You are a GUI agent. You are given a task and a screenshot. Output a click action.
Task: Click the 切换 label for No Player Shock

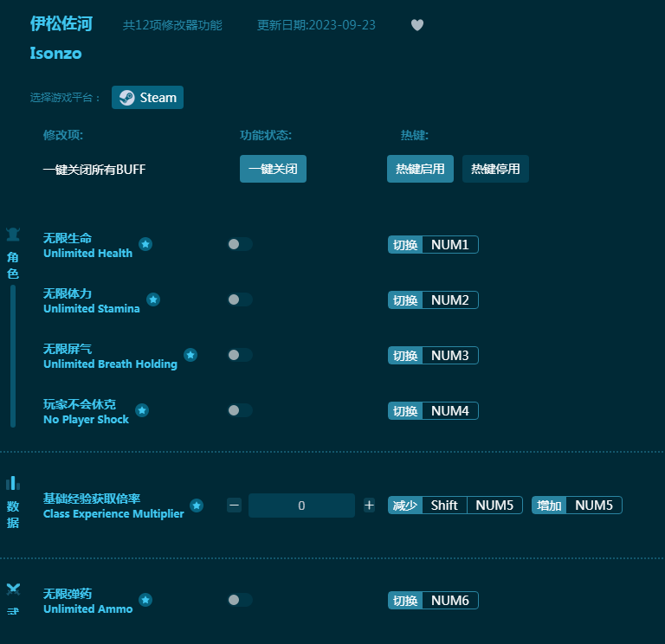point(405,411)
